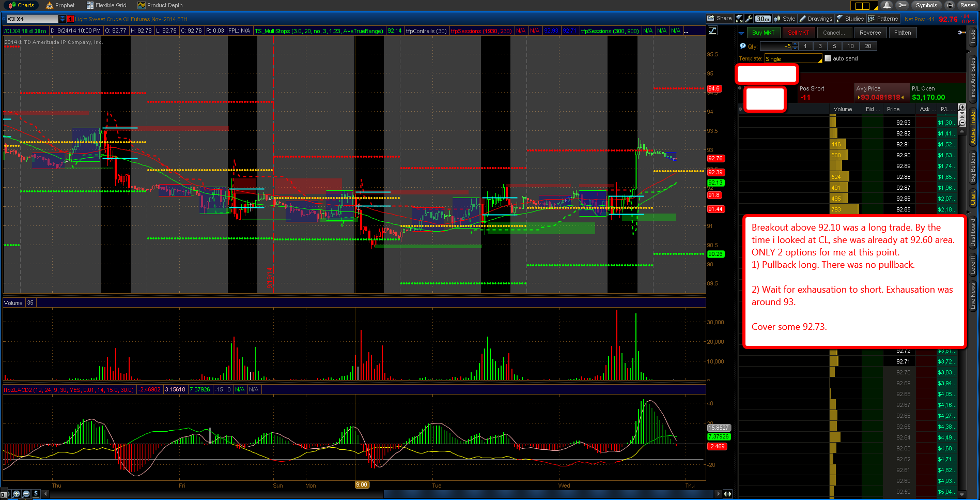This screenshot has width=980, height=500.
Task: Click the quick study flask icon
Action: click(739, 19)
